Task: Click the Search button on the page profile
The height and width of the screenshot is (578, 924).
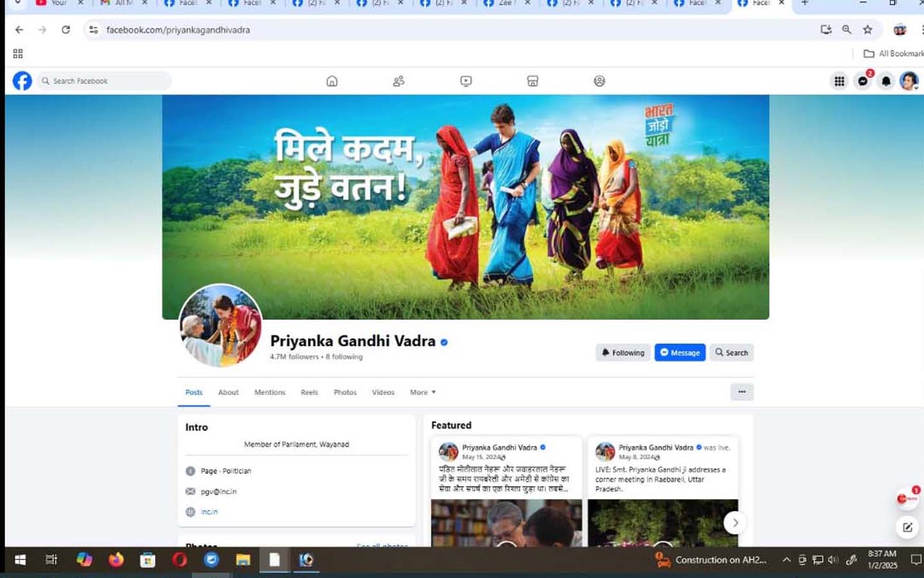Action: 732,353
